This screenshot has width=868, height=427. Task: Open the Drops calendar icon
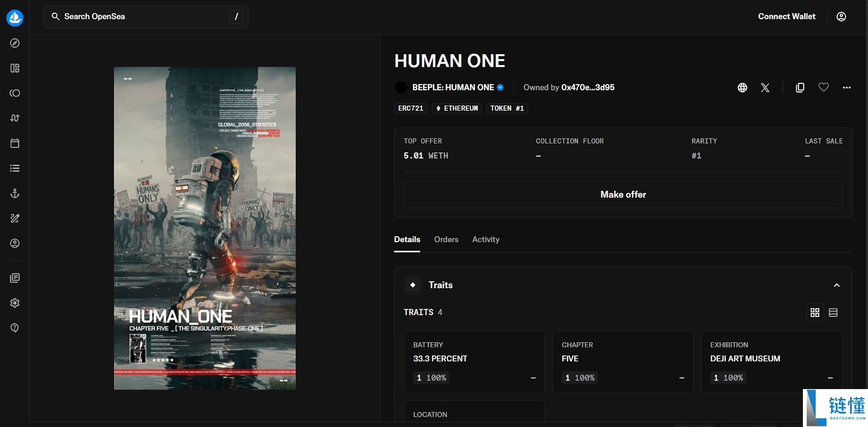click(x=15, y=143)
